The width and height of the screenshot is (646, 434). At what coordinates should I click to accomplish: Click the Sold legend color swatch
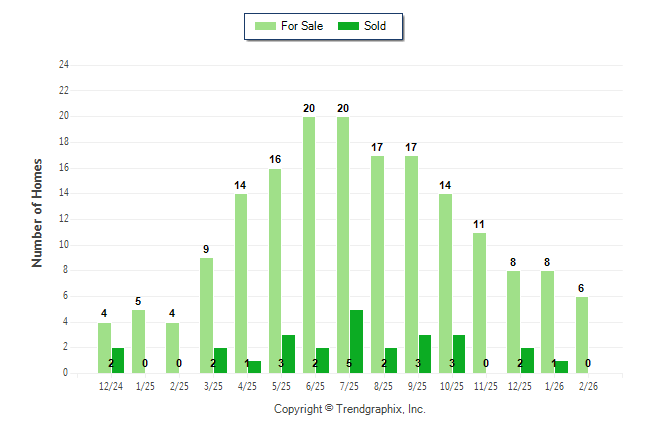[348, 26]
